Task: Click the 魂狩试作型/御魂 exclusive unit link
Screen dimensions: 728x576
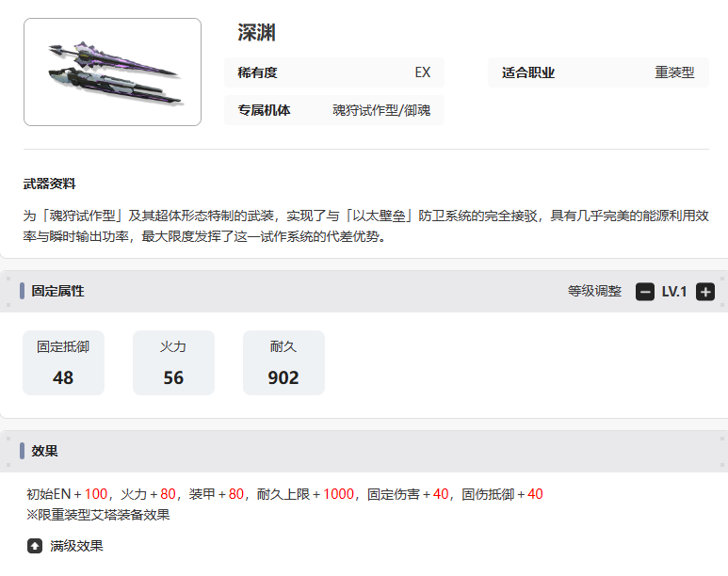Action: click(380, 110)
